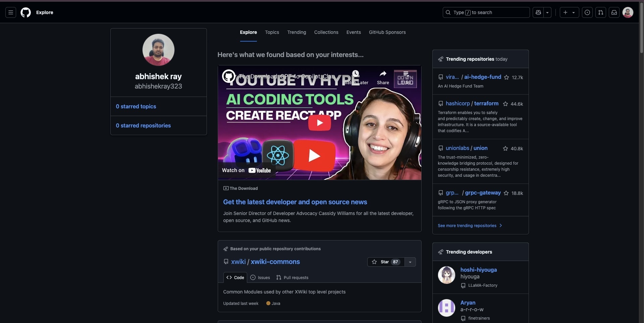Star the unionlabs union repository
This screenshot has width=644, height=323.
click(505, 149)
